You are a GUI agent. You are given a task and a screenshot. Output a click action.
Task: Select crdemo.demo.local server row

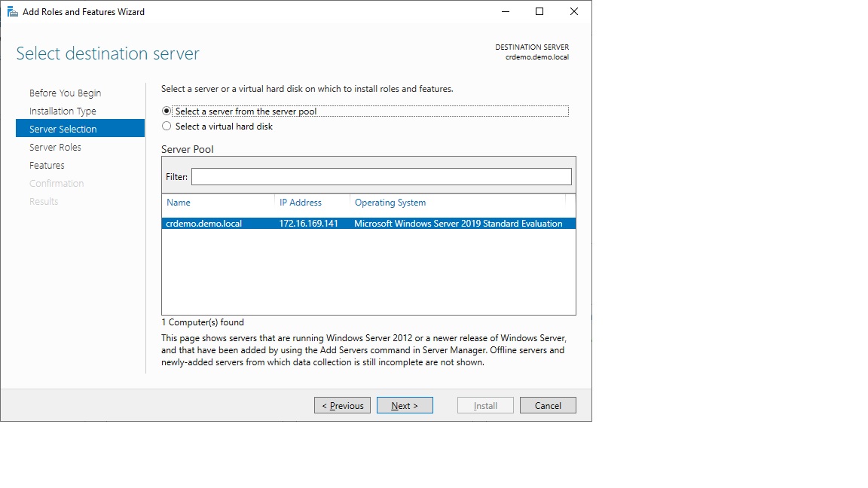[x=368, y=224]
